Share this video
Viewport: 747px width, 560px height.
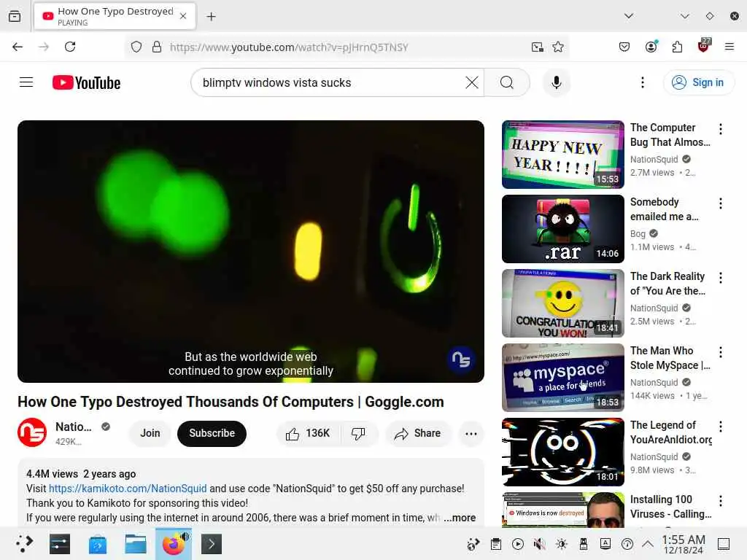pyautogui.click(x=417, y=433)
